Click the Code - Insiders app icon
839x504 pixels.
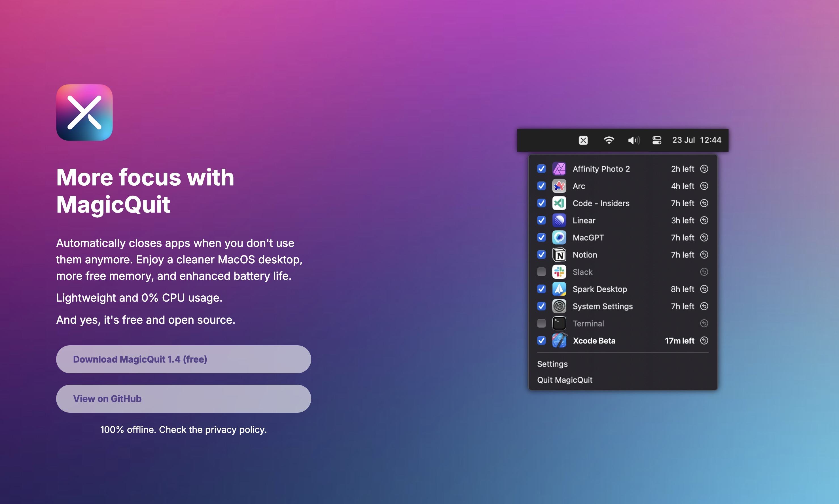click(x=559, y=203)
